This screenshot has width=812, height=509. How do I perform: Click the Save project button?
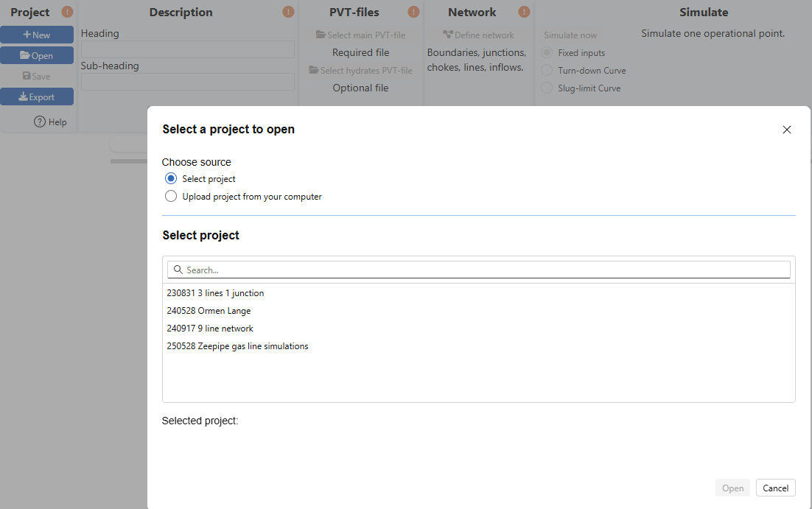pyautogui.click(x=37, y=76)
